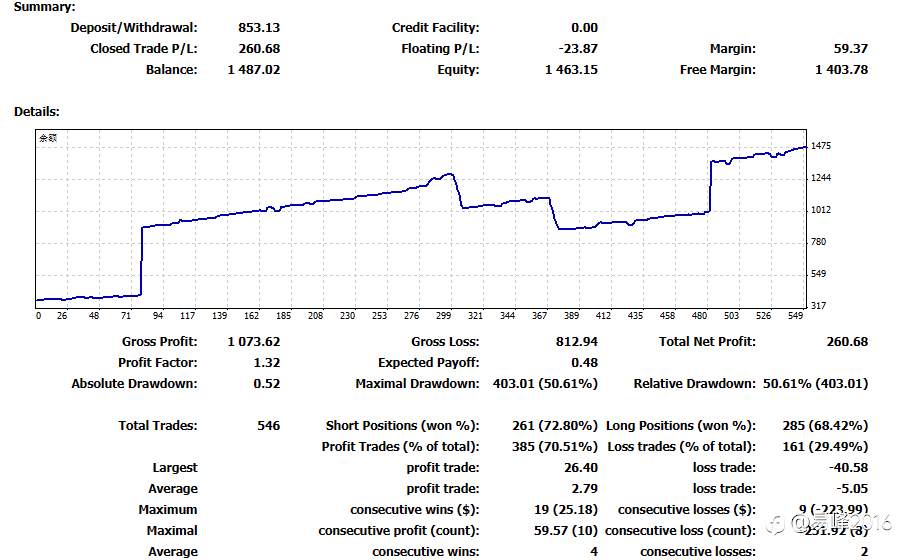Select the Free Margin value 1 403.78
Image resolution: width=902 pixels, height=560 pixels.
click(x=841, y=70)
